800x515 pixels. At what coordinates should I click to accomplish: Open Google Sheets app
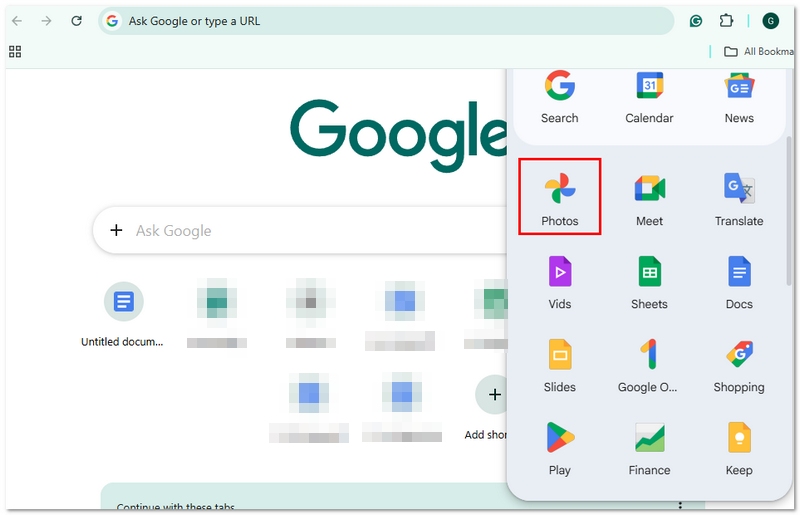pyautogui.click(x=649, y=282)
